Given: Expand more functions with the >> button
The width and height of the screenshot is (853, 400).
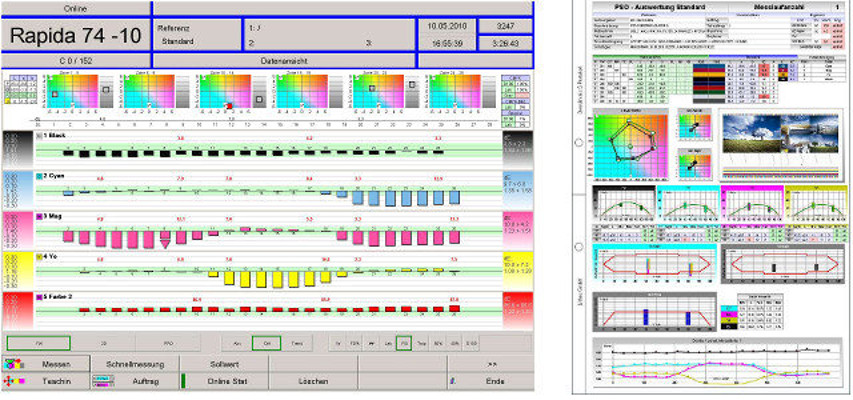Looking at the screenshot, I should click(x=490, y=365).
